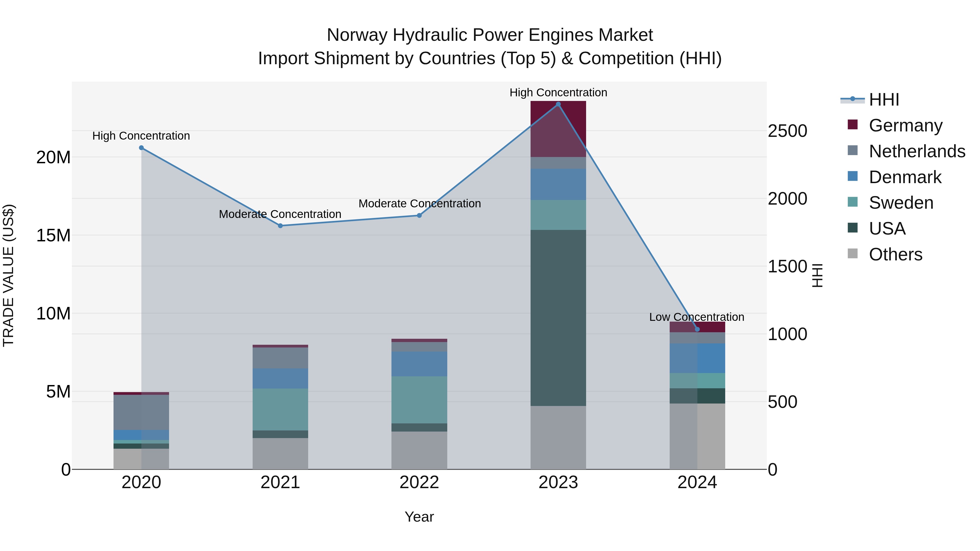Screen dimensions: 980x551
Task: Click the 'High Concentration' label above 2023
Action: pyautogui.click(x=558, y=93)
